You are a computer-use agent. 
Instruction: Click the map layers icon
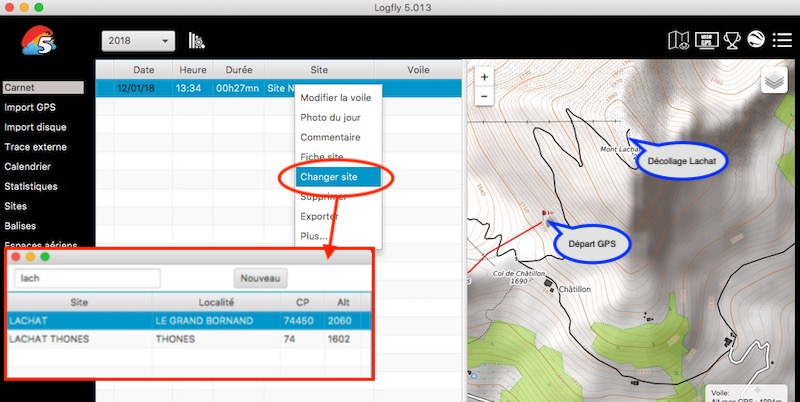click(774, 81)
